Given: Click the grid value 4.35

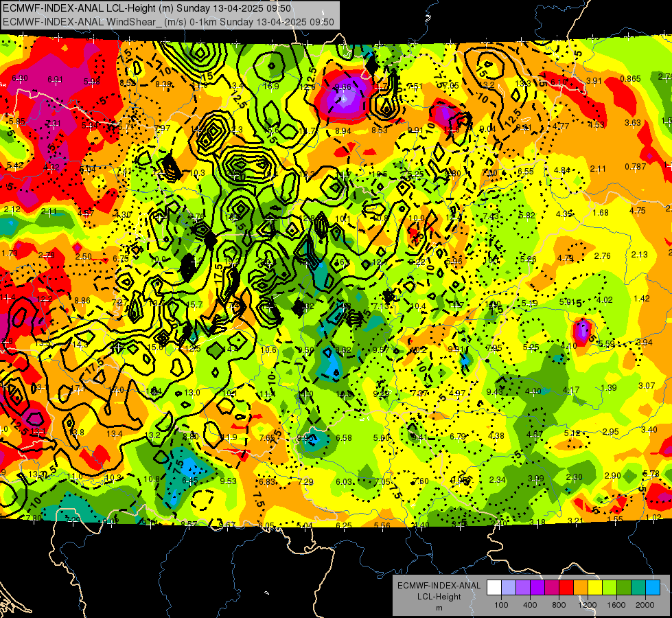Looking at the screenshot, I should pyautogui.click(x=564, y=214).
